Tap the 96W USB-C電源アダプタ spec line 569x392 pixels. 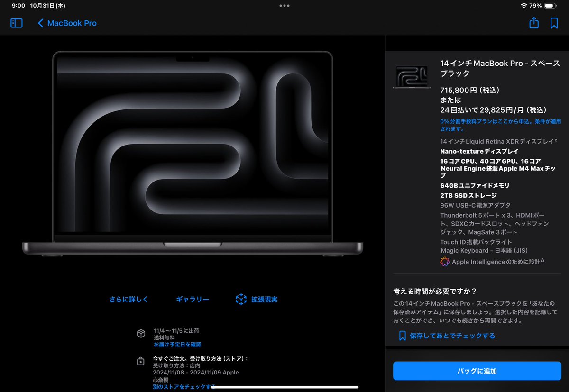coord(475,205)
